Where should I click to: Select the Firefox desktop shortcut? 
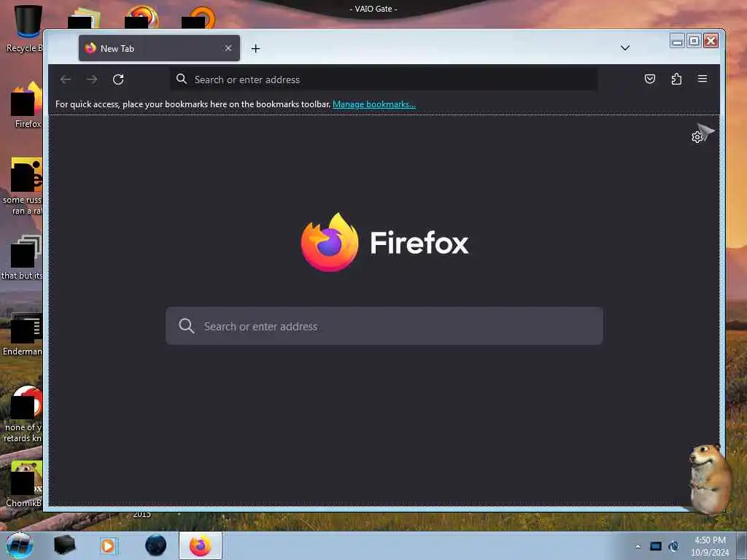[x=26, y=105]
